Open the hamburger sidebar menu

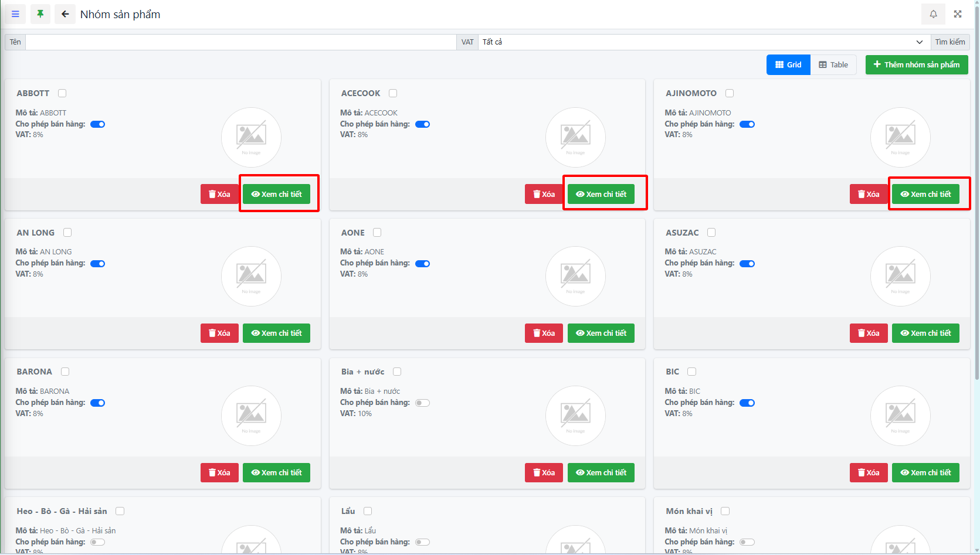click(x=15, y=14)
